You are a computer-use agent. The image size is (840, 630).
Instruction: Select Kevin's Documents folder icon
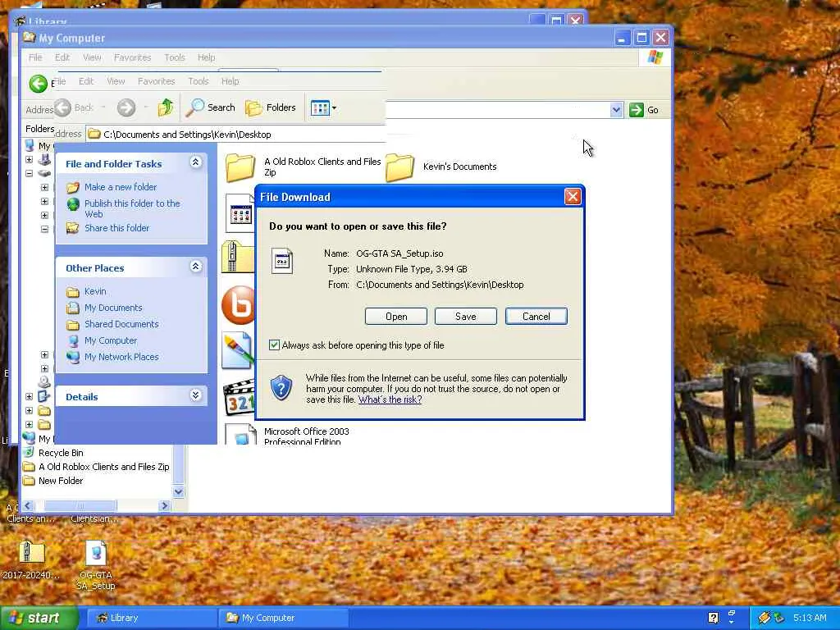[x=399, y=167]
